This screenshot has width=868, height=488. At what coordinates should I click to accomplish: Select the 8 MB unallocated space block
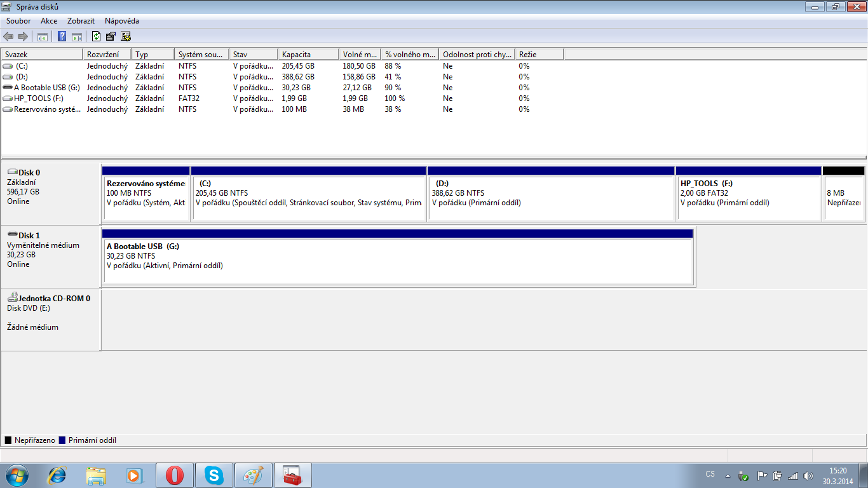point(843,194)
